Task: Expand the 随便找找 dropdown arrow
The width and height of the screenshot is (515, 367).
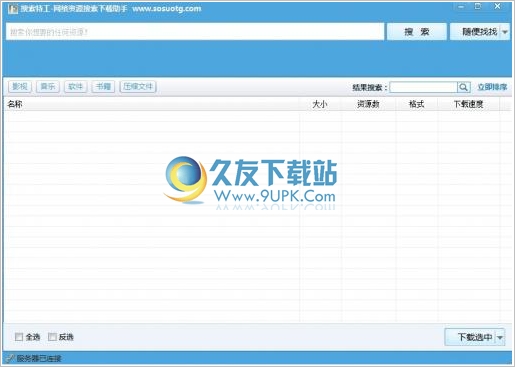Action: [x=505, y=32]
